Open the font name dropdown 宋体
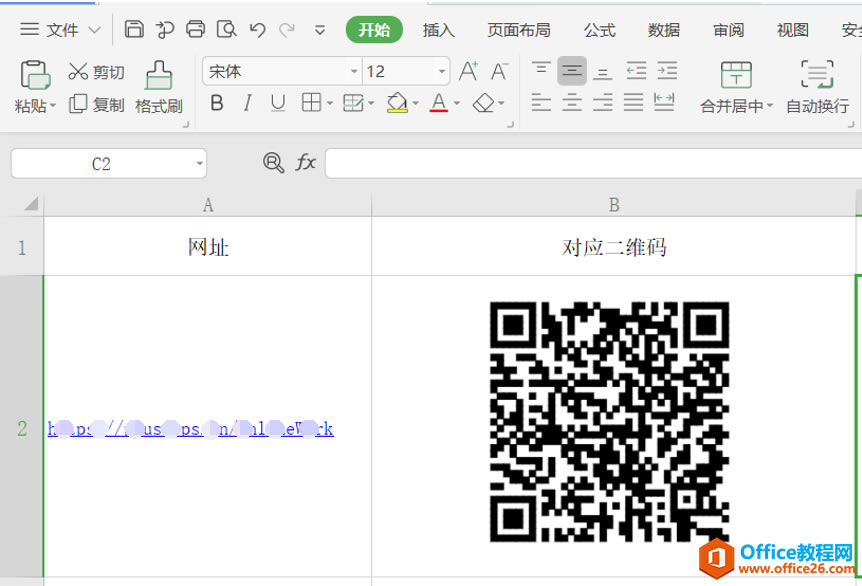This screenshot has width=862, height=586. 354,71
